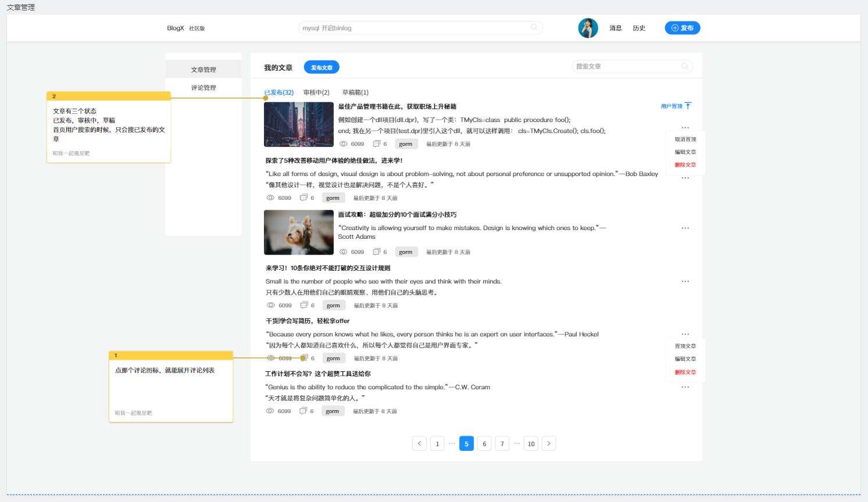The height and width of the screenshot is (502, 868).
Task: Choose 置顶文章 in the lower menu
Action: (685, 346)
